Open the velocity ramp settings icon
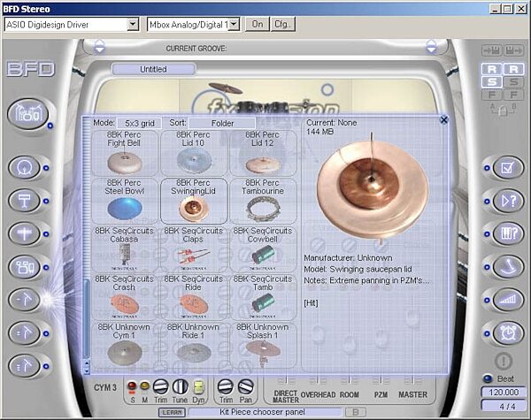 coord(508,300)
